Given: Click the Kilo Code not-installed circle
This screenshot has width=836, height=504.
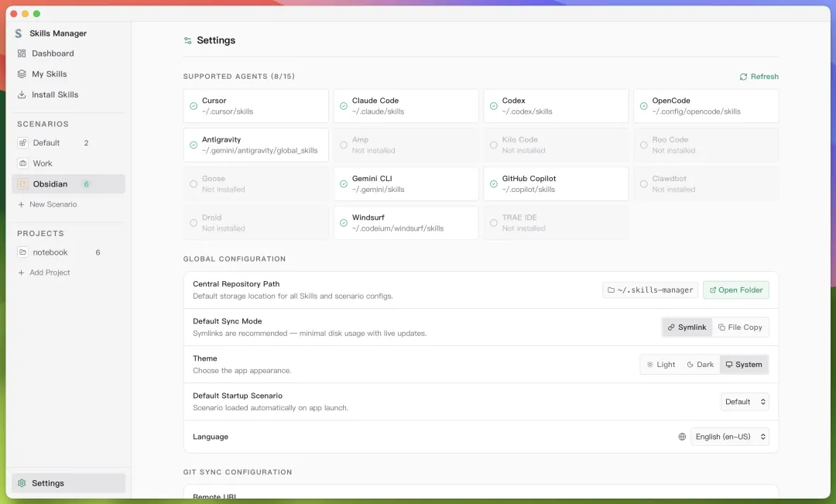Looking at the screenshot, I should tap(494, 145).
